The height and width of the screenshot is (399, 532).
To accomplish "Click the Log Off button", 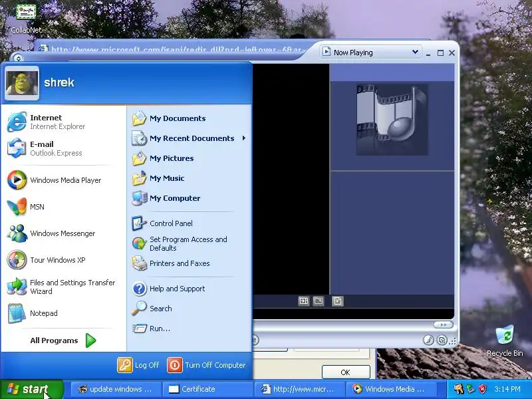I will 138,365.
